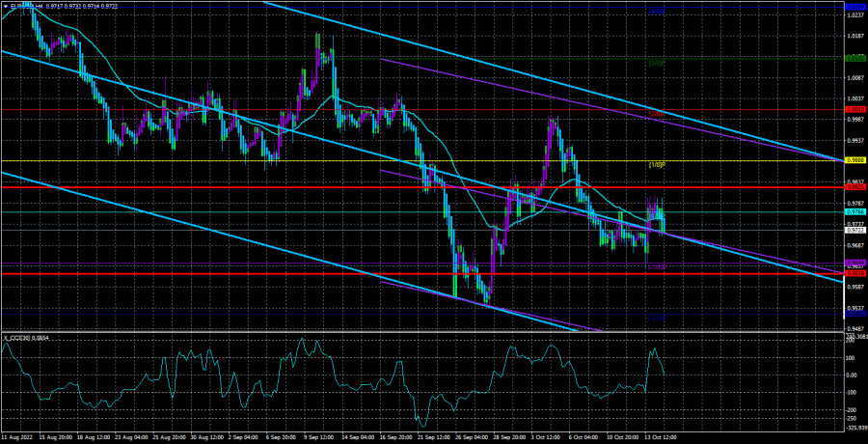Select the red 1.0010 price axis tag
Viewport: 868px width, 444px height.
(x=854, y=109)
